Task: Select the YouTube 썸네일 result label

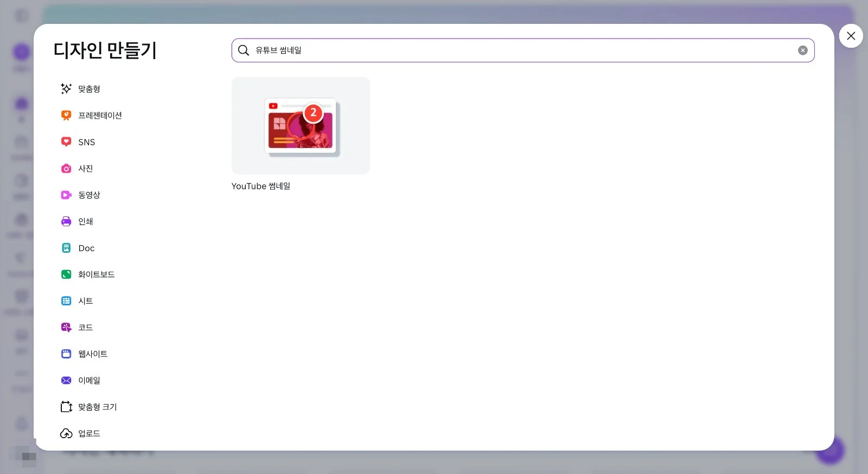Action: (x=261, y=186)
